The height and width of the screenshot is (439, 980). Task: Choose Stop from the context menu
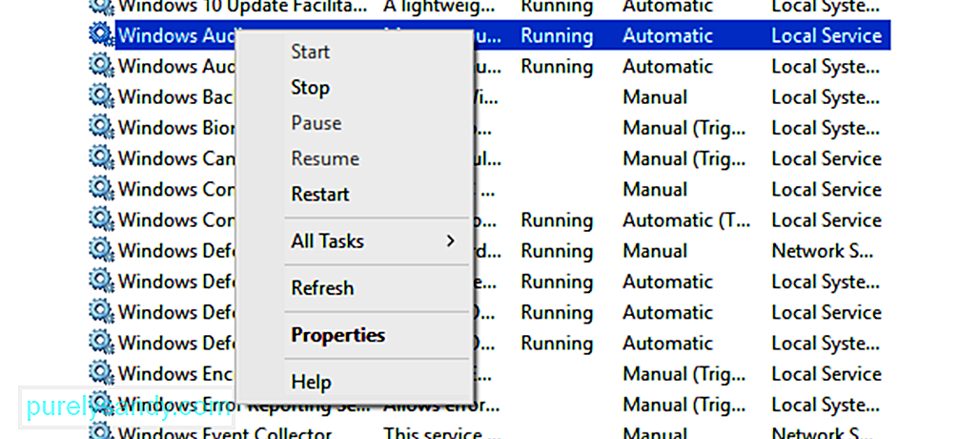click(x=310, y=88)
